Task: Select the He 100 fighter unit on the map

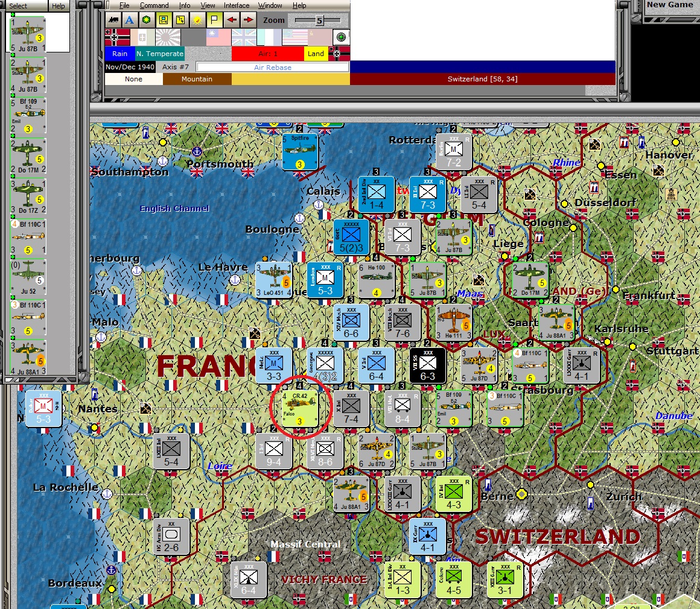Action: pos(377,280)
